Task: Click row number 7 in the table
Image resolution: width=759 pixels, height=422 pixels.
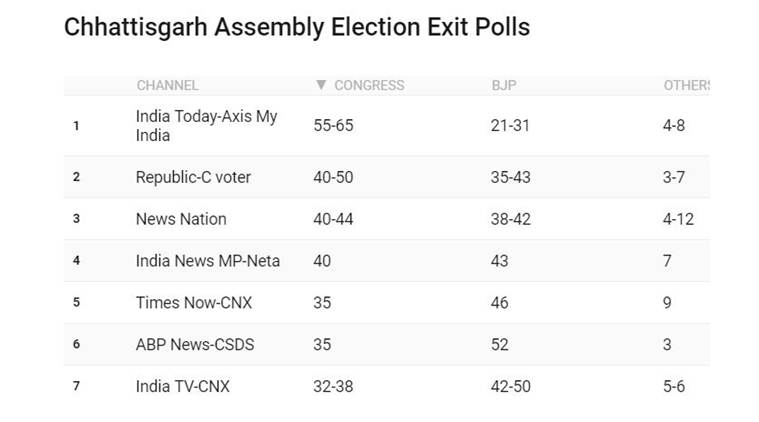Action: click(x=76, y=386)
